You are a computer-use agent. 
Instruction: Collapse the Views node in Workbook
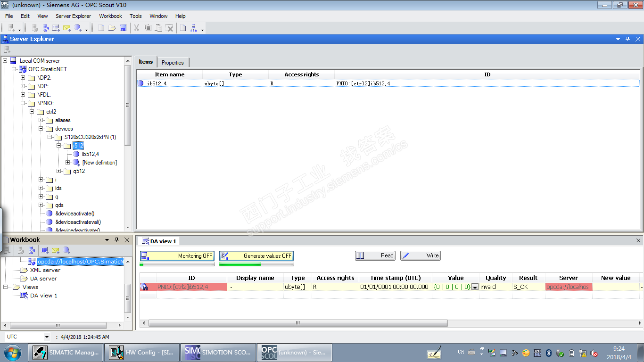6,287
